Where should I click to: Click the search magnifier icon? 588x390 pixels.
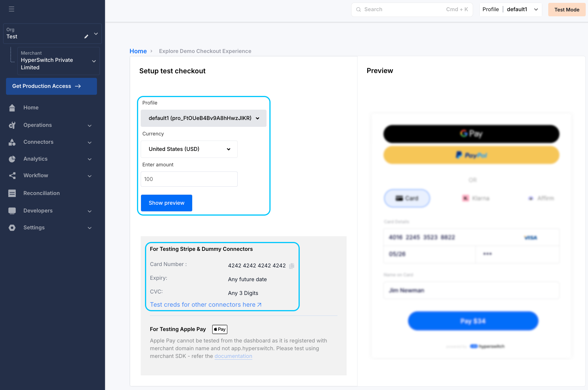click(x=358, y=9)
